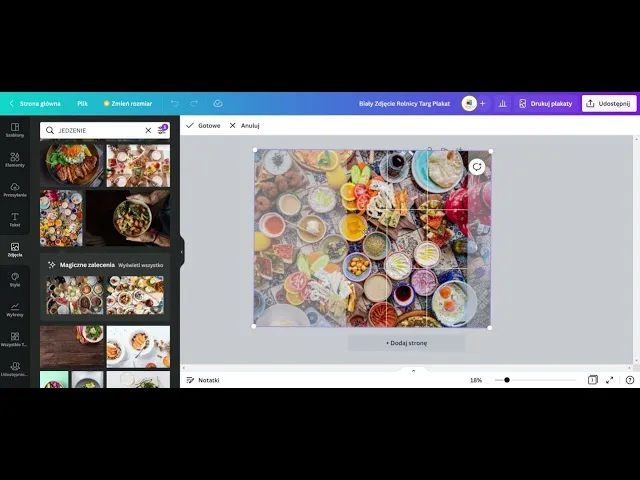Click the zoom slider handle
Image resolution: width=640 pixels, height=480 pixels.
click(507, 380)
